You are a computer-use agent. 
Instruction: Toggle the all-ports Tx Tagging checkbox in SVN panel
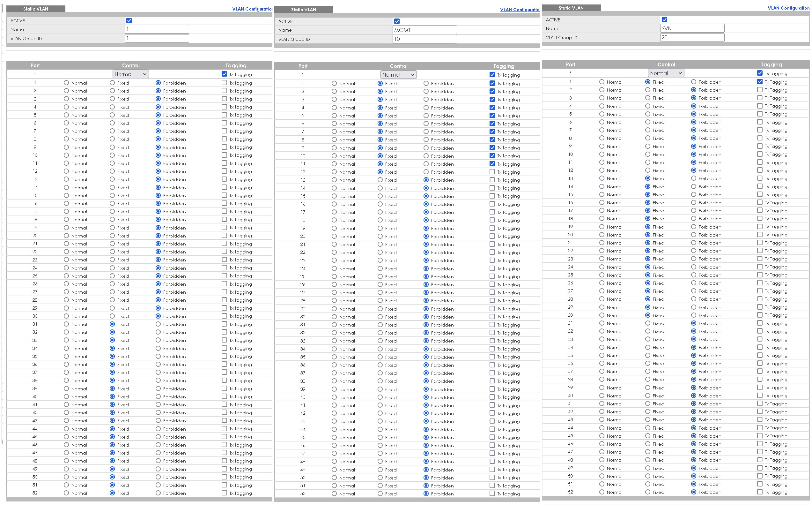760,73
